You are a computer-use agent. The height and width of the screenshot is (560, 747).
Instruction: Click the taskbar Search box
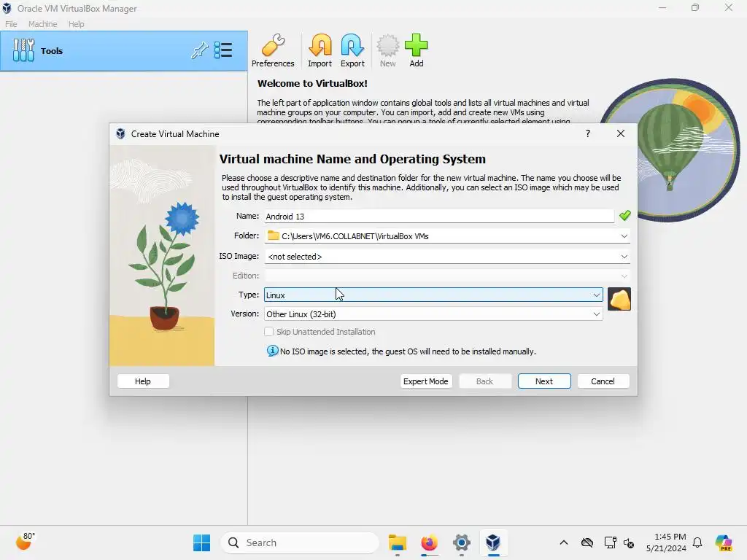(x=299, y=542)
